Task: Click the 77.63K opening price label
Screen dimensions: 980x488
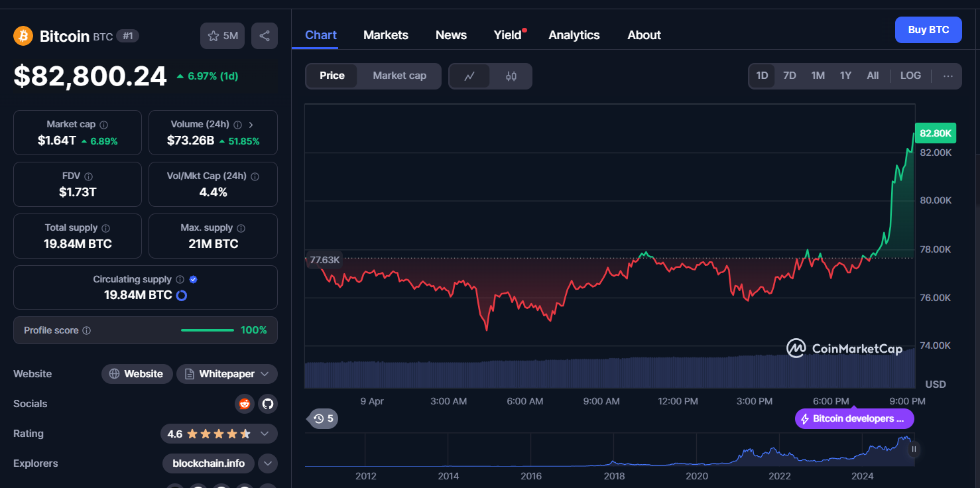Action: (325, 260)
